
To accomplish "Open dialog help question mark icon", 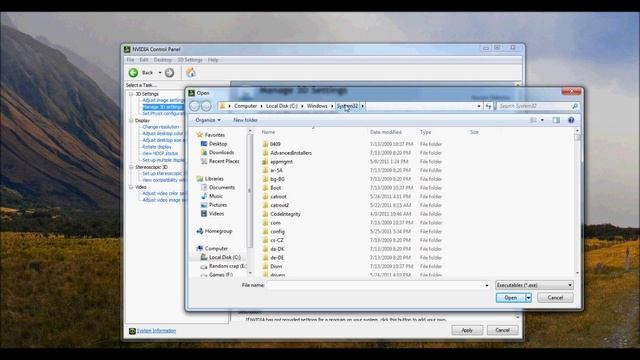I will click(571, 120).
